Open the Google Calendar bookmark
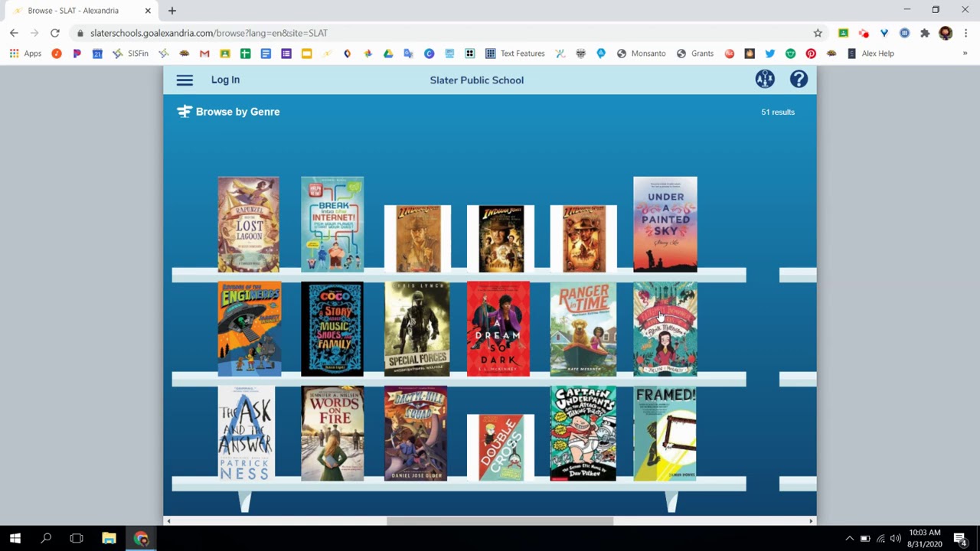The height and width of the screenshot is (551, 980). point(97,54)
